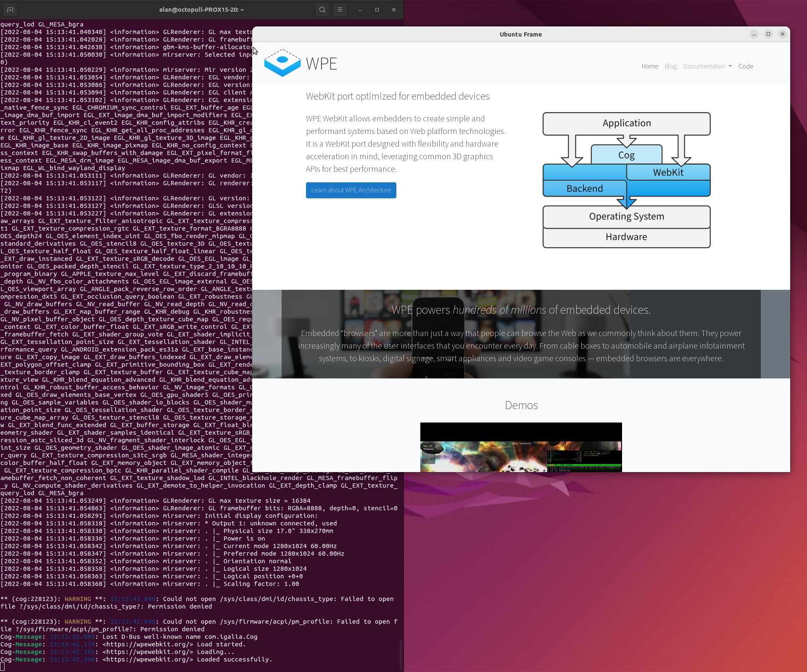Image resolution: width=807 pixels, height=672 pixels.
Task: Open the Code nav link
Action: [x=746, y=66]
